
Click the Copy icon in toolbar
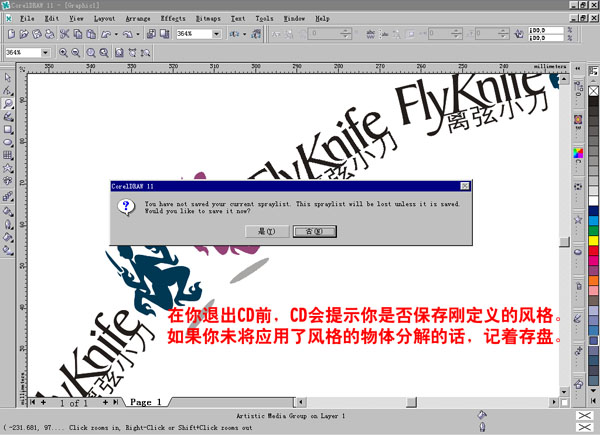(x=78, y=34)
